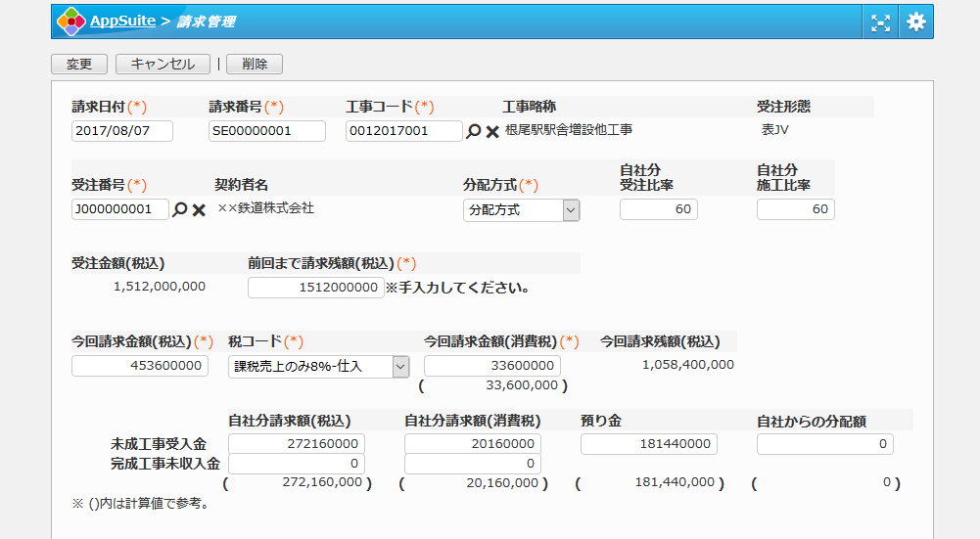The image size is (980, 539).
Task: Expand the 税コード dropdown
Action: [318, 366]
